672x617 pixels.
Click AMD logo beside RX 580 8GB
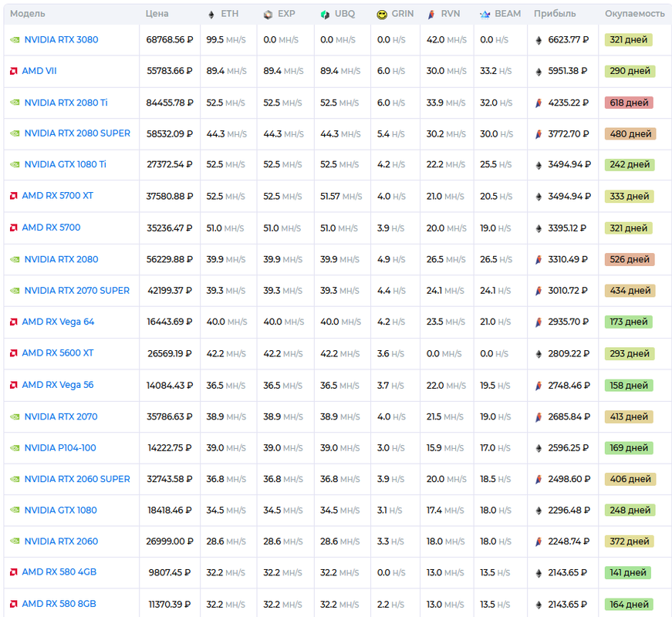pos(14,604)
